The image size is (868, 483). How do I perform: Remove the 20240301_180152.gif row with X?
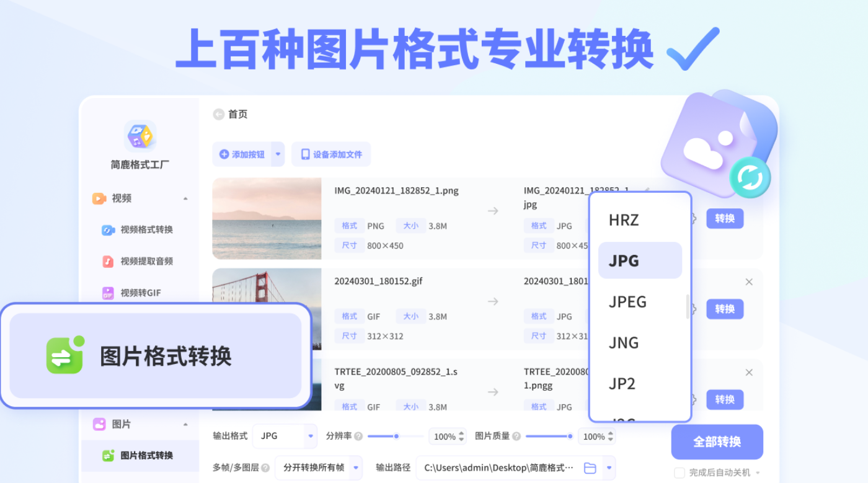749,282
